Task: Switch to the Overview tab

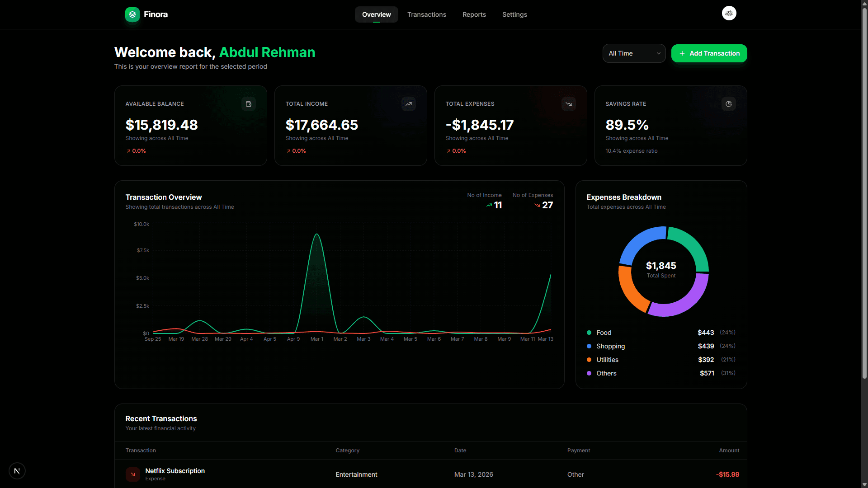Action: point(376,14)
